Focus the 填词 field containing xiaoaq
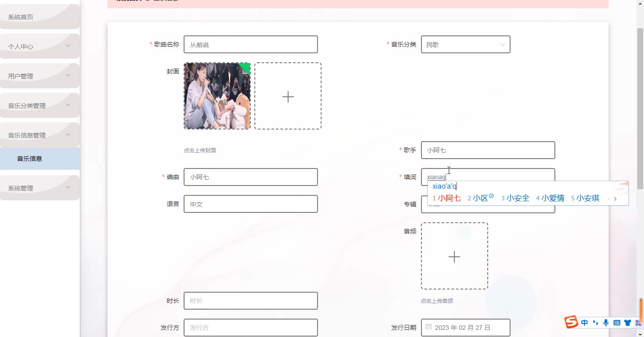Screen dimensions: 644x337 click(x=488, y=175)
